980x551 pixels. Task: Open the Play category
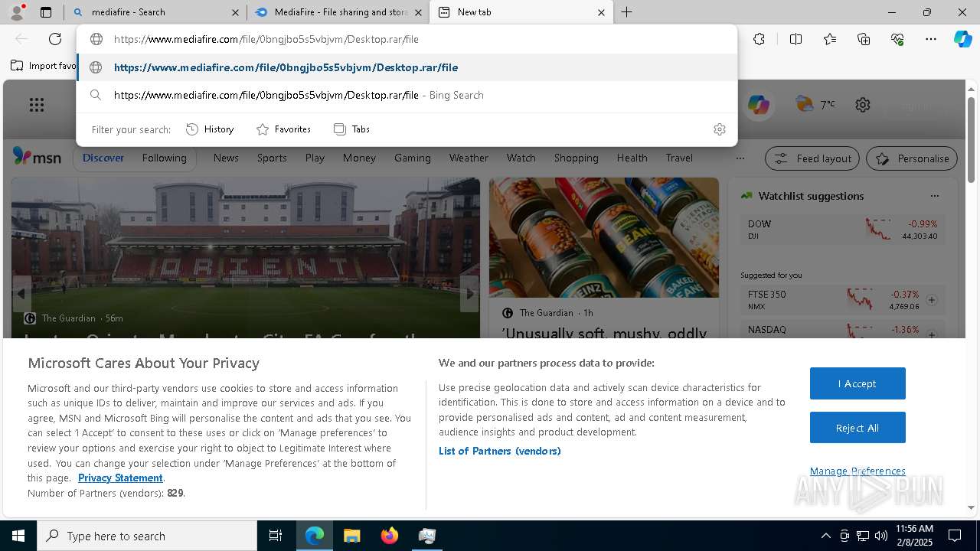315,158
